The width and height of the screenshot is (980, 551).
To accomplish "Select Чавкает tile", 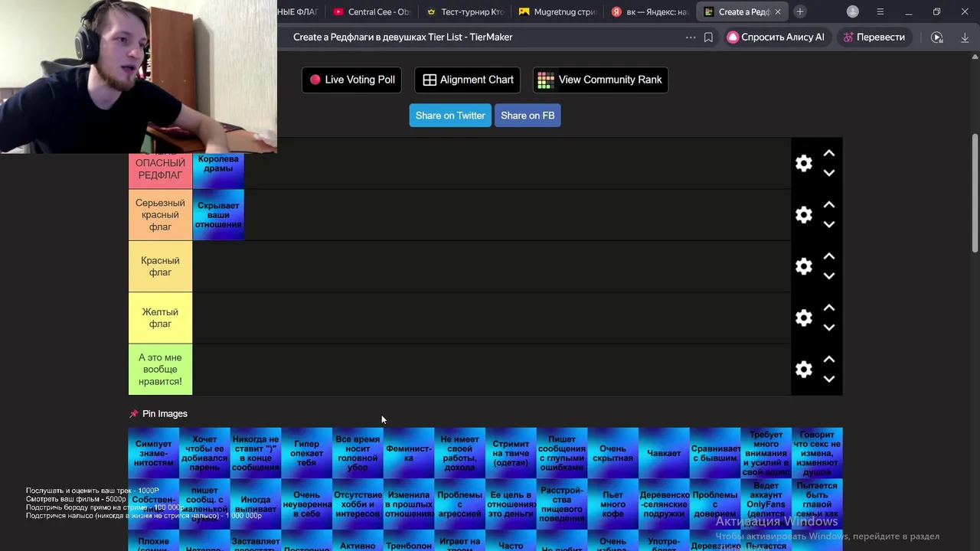I will (x=664, y=453).
